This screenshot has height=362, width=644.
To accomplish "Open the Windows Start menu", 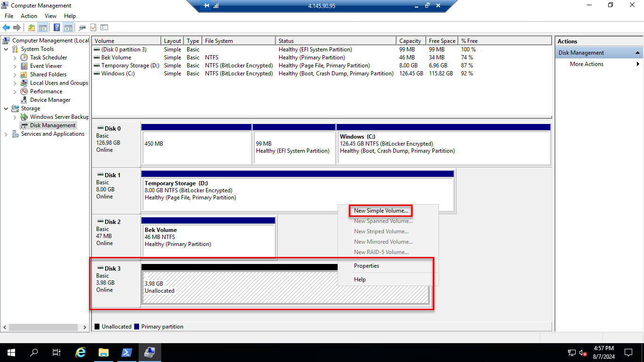I will tap(11, 353).
